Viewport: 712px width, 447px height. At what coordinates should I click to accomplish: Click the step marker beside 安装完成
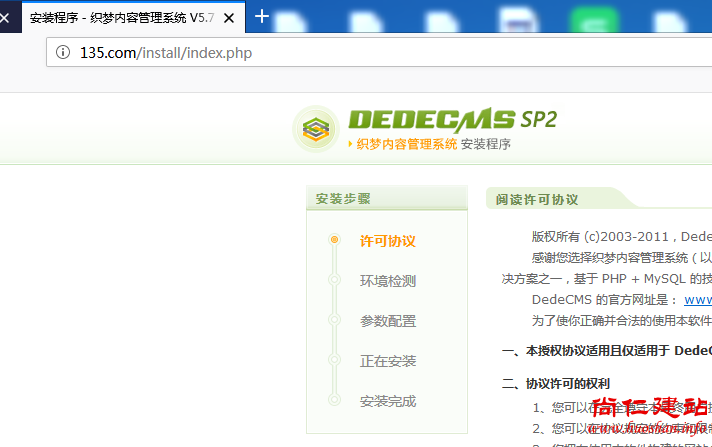[334, 399]
